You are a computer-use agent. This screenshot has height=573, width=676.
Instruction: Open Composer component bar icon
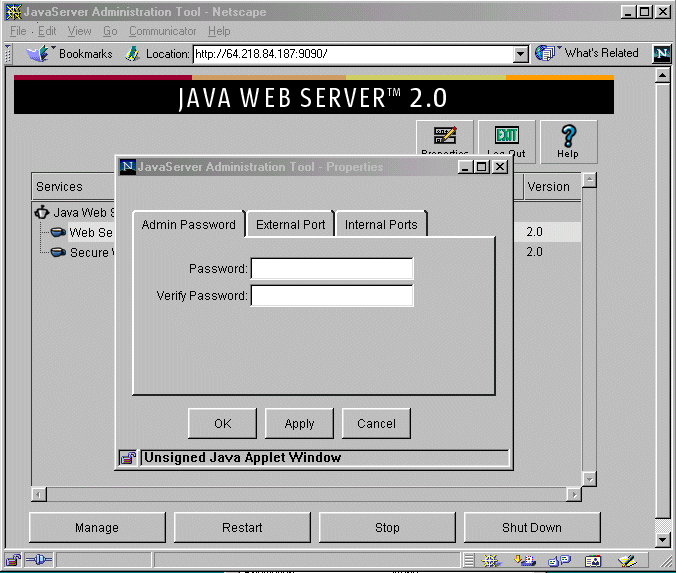click(627, 560)
